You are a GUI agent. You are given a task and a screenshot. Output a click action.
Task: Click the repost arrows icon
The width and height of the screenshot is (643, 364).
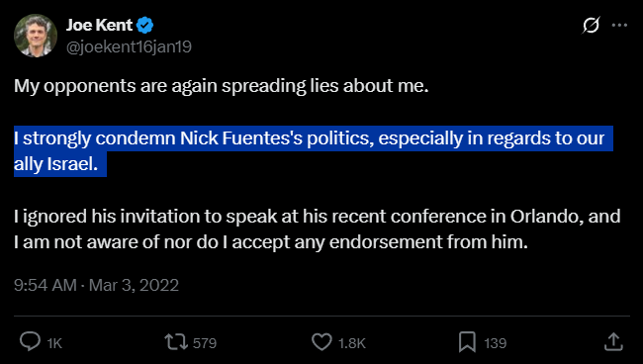click(x=176, y=342)
